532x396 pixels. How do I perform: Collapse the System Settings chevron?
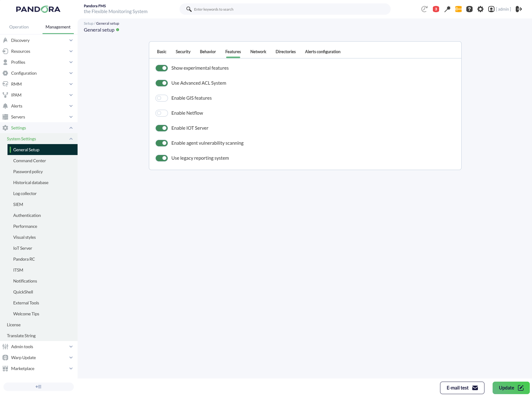71,139
